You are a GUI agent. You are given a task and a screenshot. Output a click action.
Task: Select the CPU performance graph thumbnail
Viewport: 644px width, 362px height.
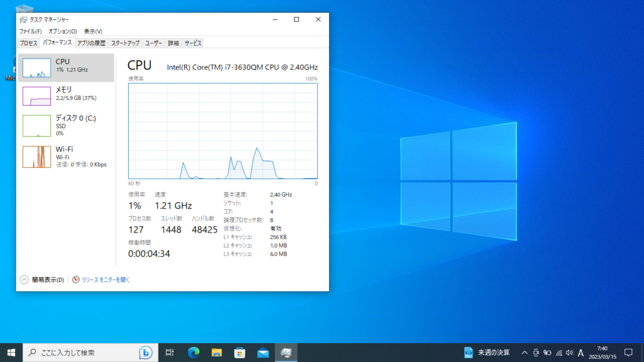point(36,68)
